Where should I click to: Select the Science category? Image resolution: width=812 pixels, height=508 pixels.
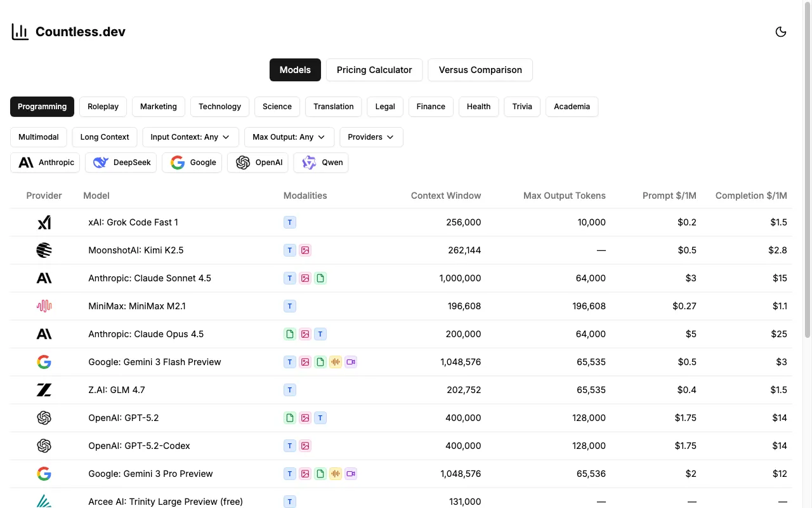277,107
